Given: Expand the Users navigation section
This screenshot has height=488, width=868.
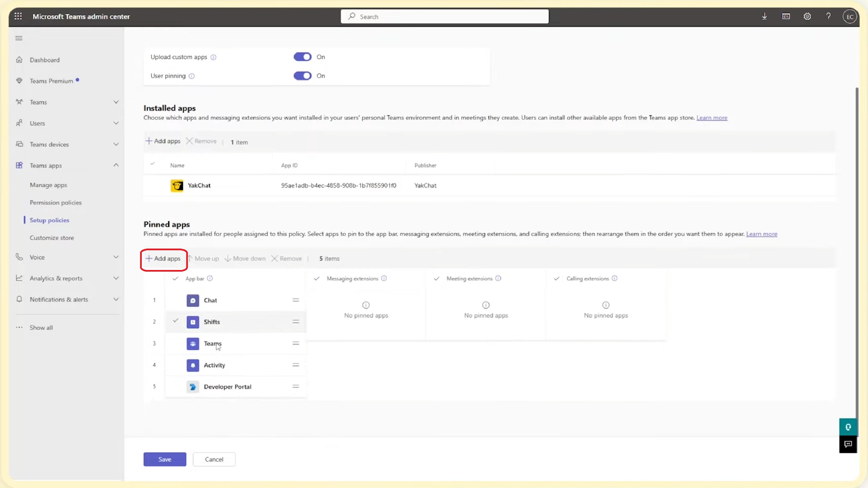Looking at the screenshot, I should pos(116,123).
